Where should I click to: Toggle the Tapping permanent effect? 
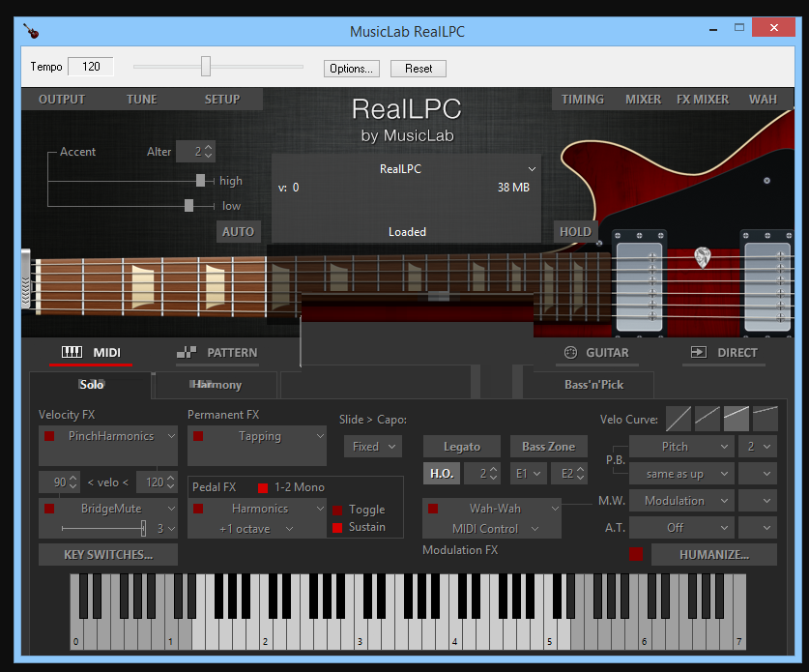pyautogui.click(x=198, y=436)
